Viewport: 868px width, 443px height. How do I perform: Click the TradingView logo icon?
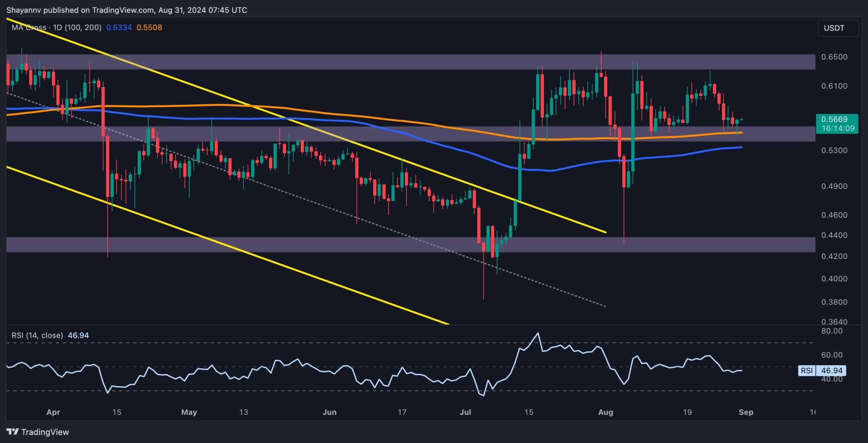coord(13,432)
